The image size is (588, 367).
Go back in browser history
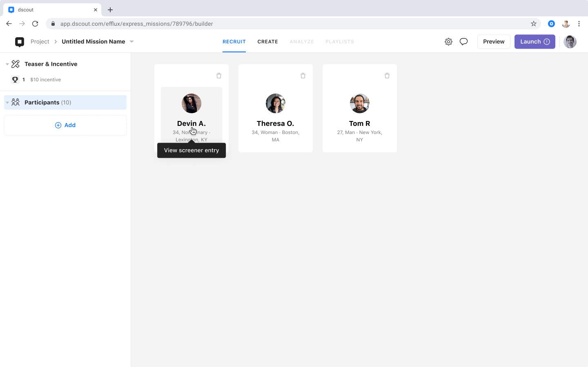(x=9, y=24)
